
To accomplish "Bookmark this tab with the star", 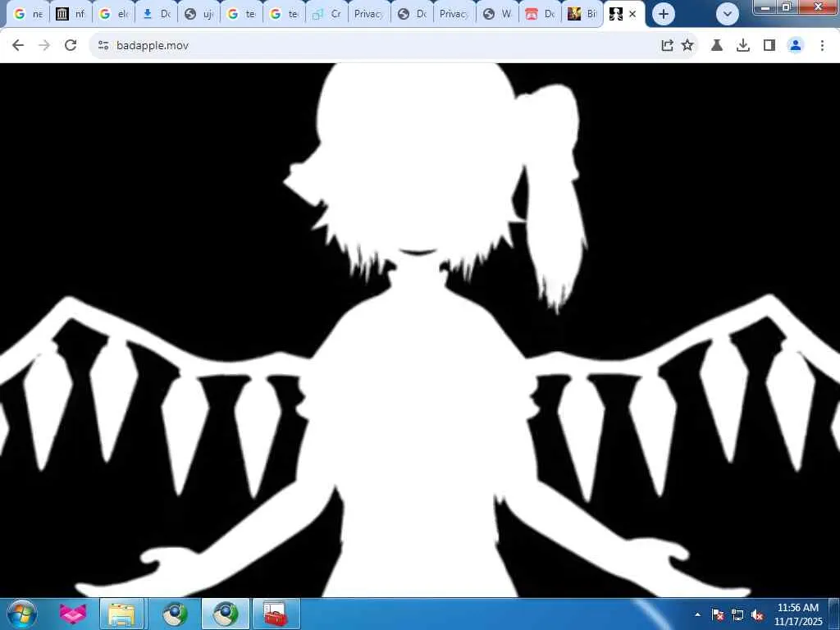I will coord(688,46).
